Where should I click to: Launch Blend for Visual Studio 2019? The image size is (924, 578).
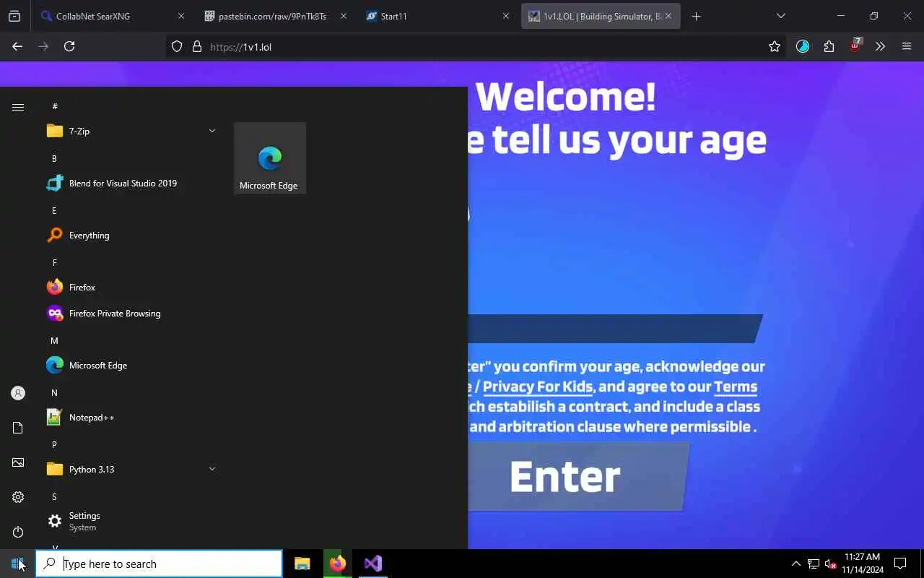pos(130,183)
